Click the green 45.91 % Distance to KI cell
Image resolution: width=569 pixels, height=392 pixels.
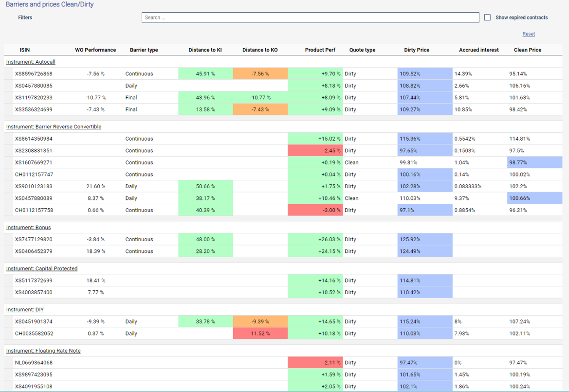click(x=205, y=73)
